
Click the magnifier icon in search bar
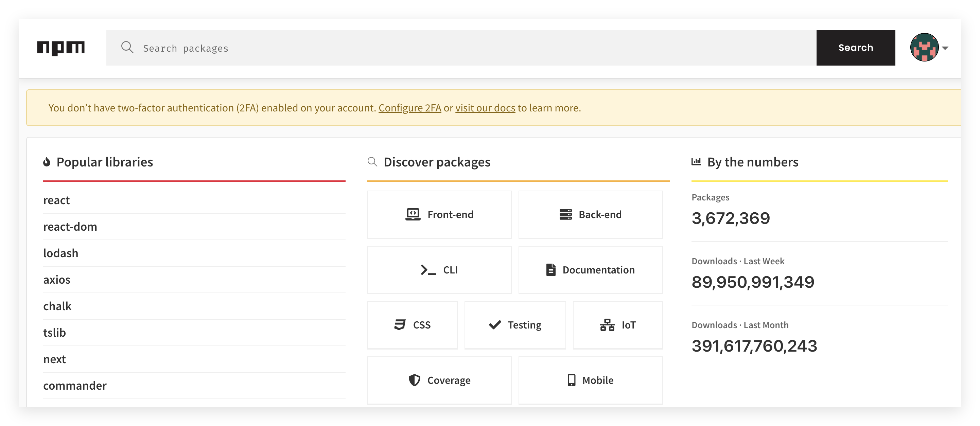tap(127, 48)
